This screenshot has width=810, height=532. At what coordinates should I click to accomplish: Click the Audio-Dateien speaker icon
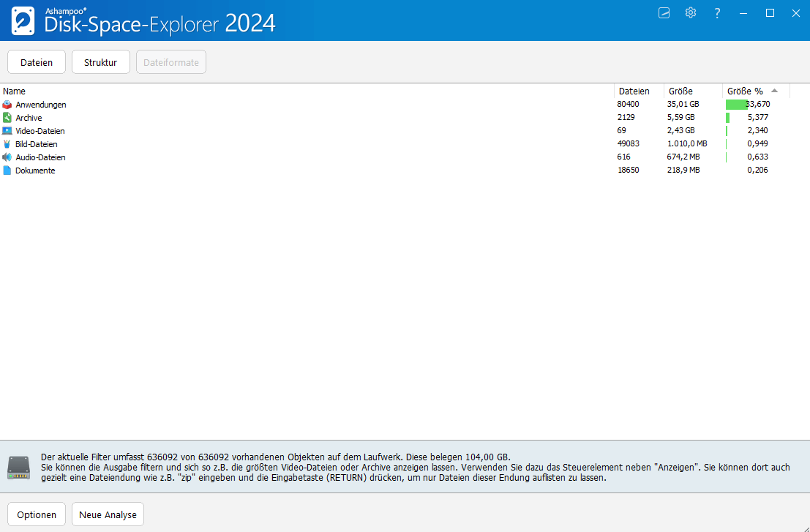(x=7, y=157)
